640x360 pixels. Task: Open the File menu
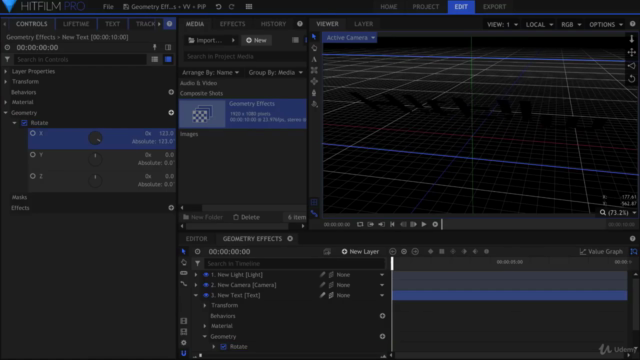108,7
